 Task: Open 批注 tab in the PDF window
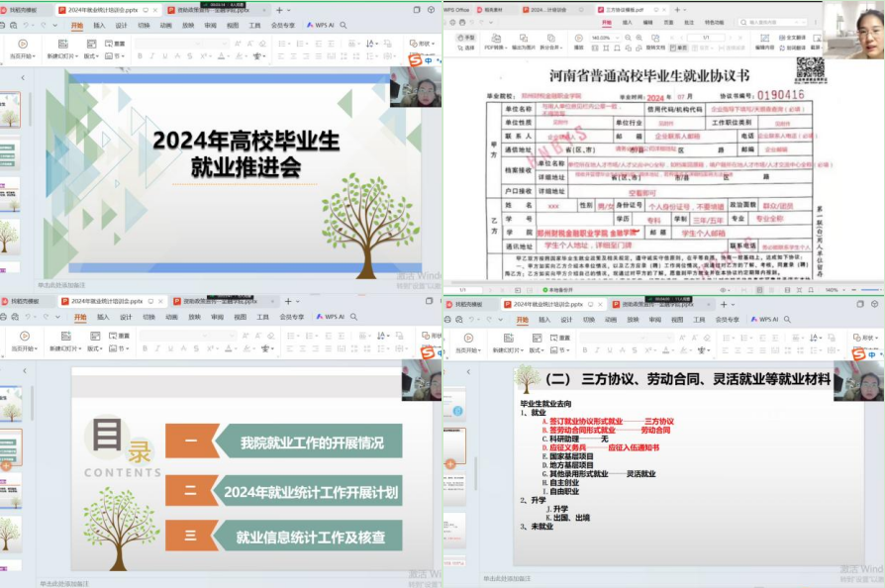(689, 23)
